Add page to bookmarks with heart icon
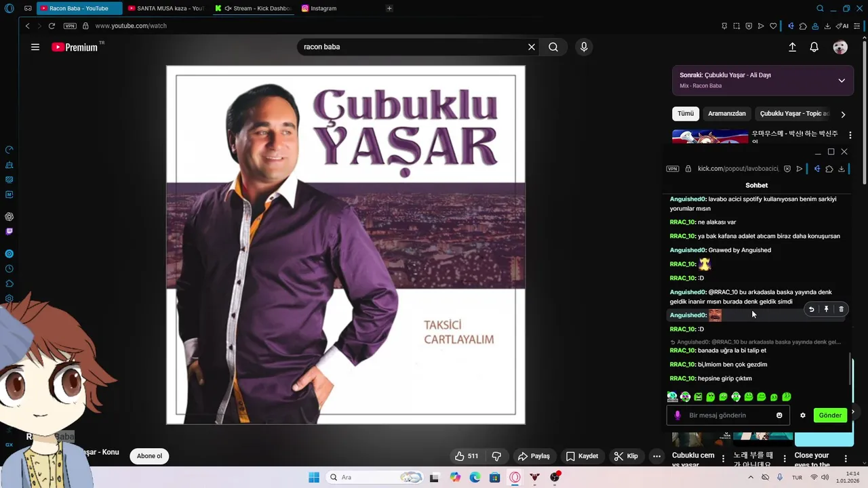The height and width of the screenshot is (488, 868). [773, 26]
